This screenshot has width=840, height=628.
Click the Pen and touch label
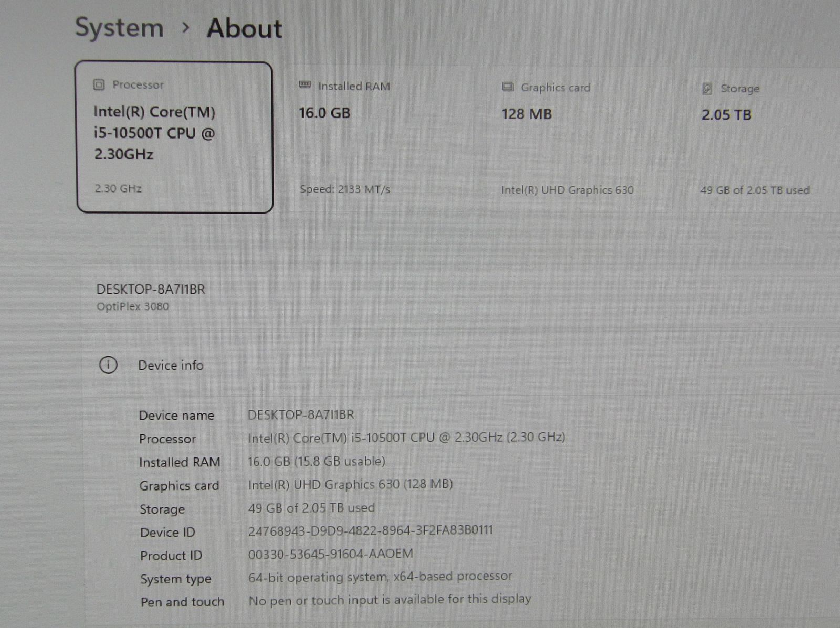click(182, 602)
